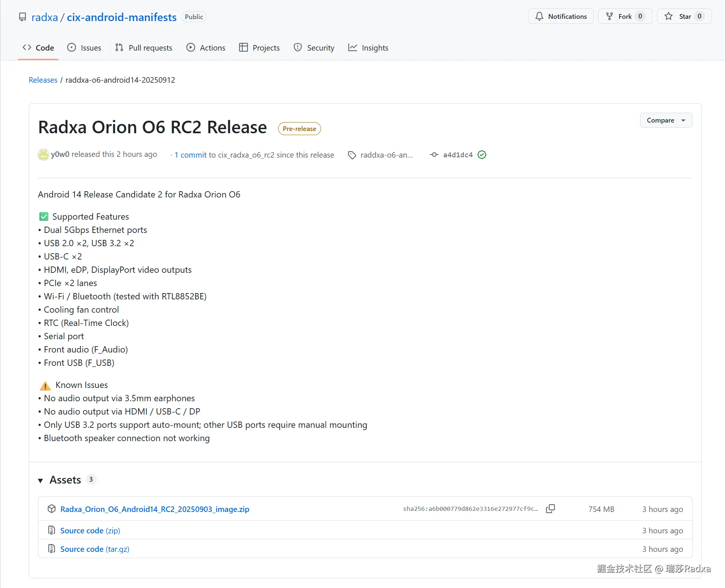Click the y0w0 user avatar
Viewport: 725px width, 588px height.
pos(44,154)
